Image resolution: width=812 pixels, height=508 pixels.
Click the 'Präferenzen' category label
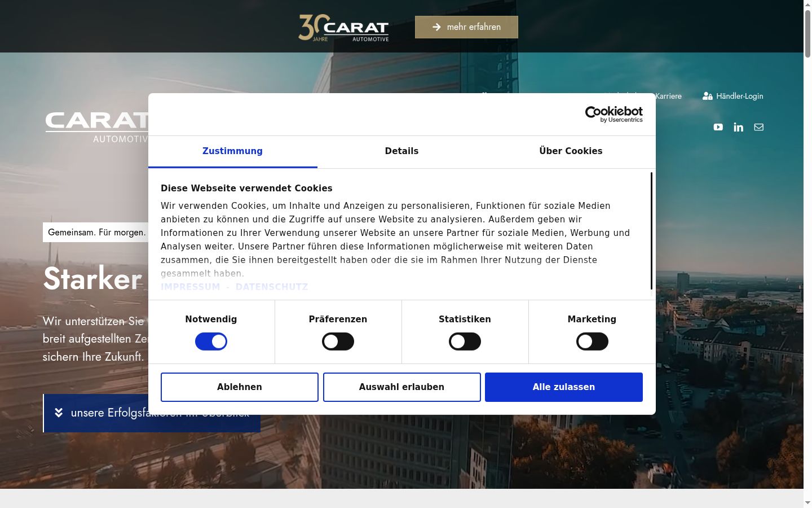(338, 319)
